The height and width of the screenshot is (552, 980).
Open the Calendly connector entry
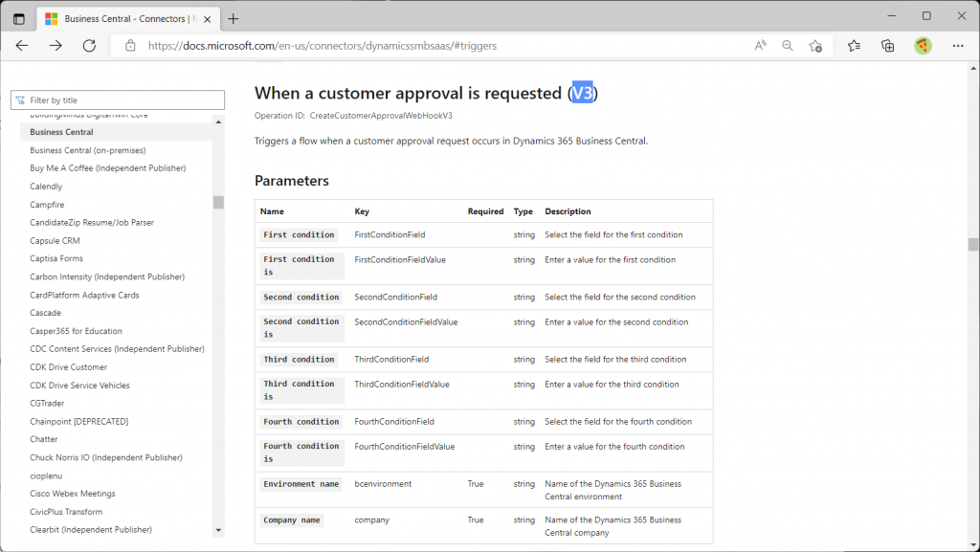(x=46, y=187)
